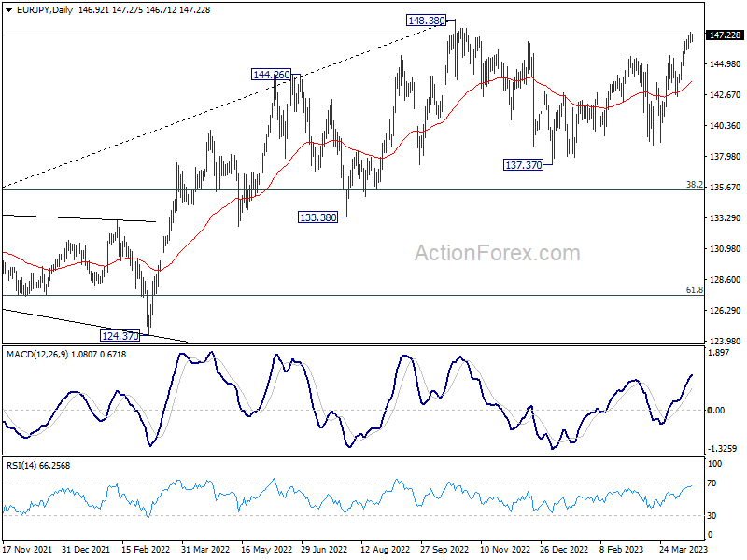Select the 61.8 Fibonacci level label
Image resolution: width=747 pixels, height=560 pixels.
[695, 290]
